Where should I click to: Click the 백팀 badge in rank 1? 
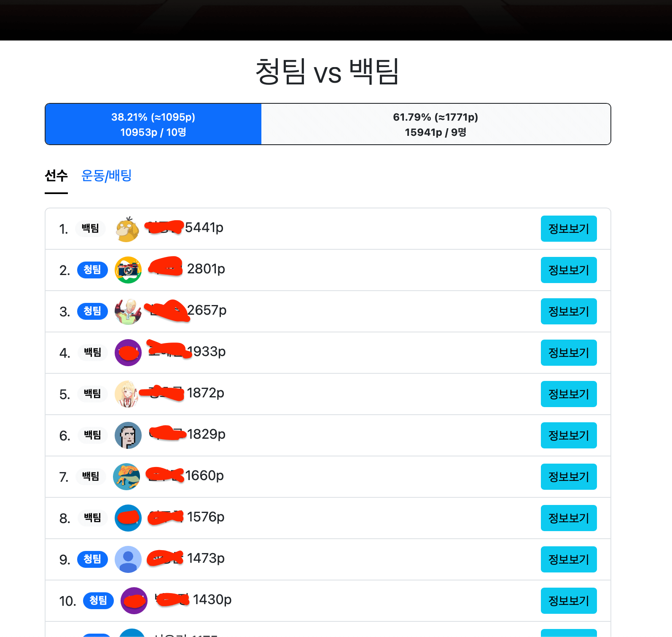click(90, 229)
